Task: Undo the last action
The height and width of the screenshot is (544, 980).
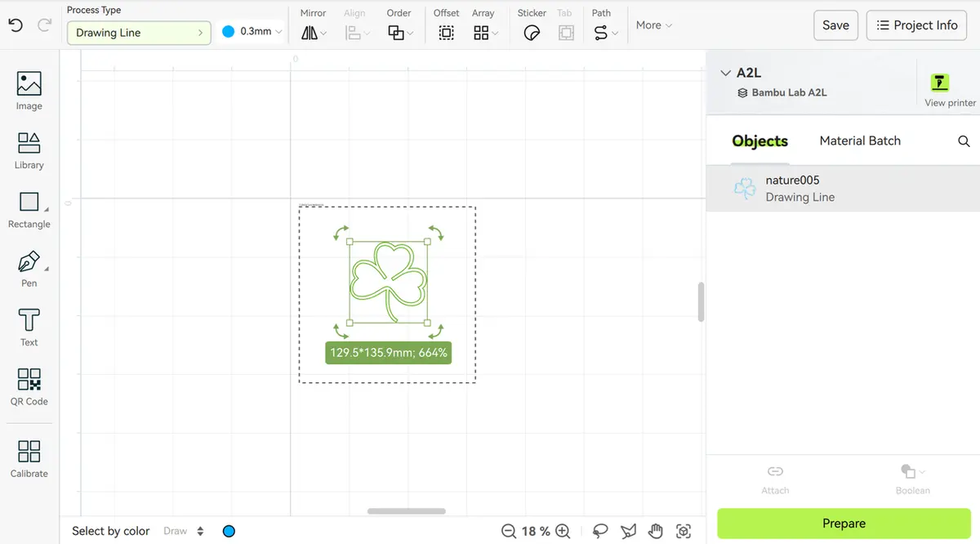Action: 16,25
